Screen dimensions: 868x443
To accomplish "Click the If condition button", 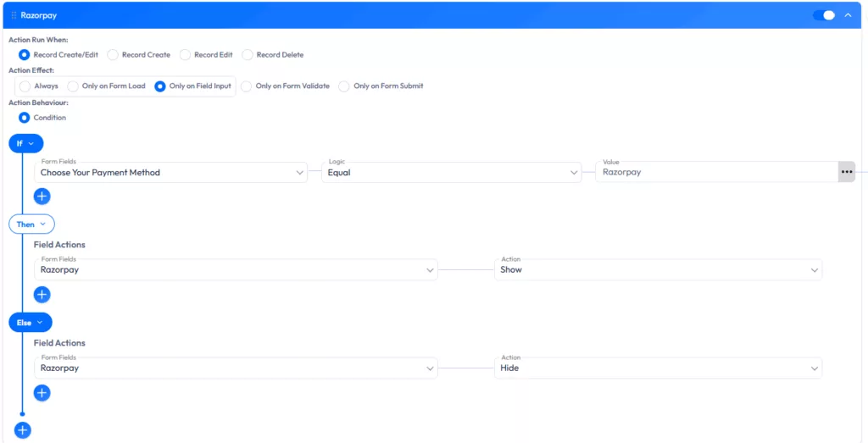I will tap(25, 144).
